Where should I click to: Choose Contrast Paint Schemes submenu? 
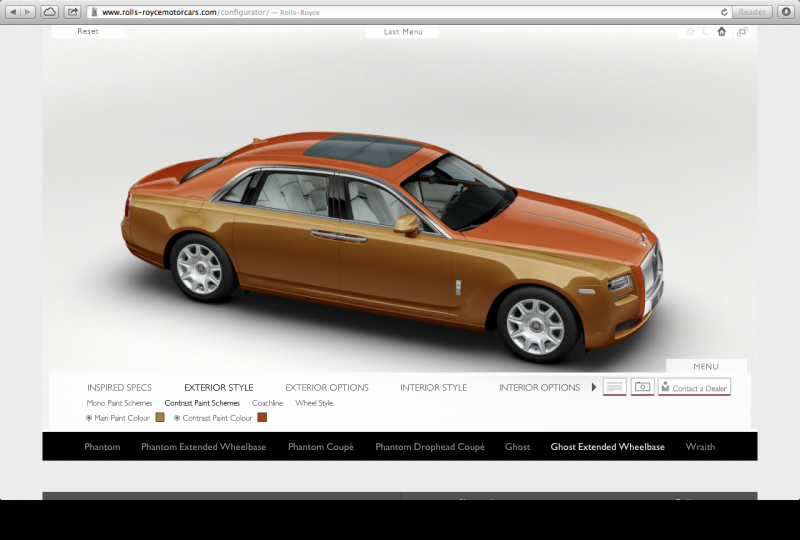[x=202, y=403]
